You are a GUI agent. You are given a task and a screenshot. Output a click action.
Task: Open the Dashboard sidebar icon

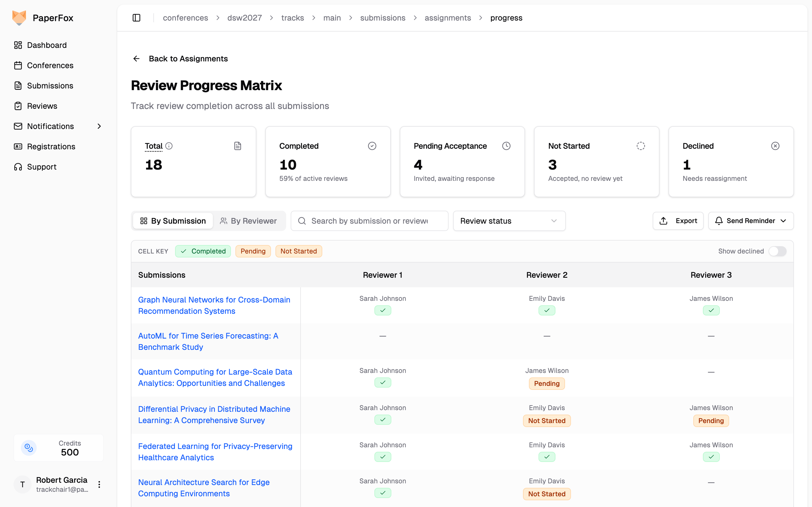tap(18, 45)
